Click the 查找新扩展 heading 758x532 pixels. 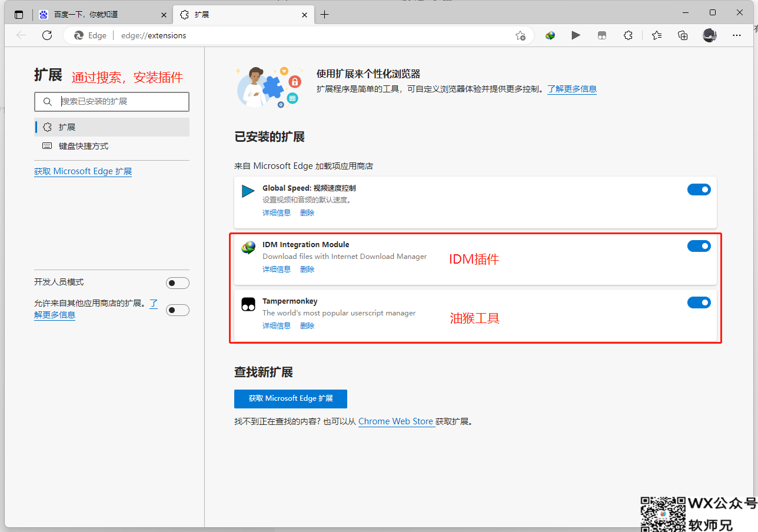pos(264,372)
